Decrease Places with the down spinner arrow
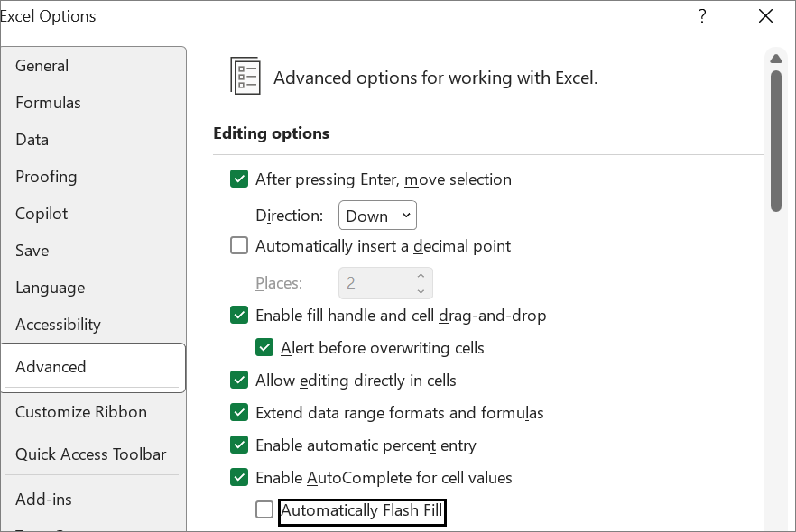796x532 pixels. [421, 291]
